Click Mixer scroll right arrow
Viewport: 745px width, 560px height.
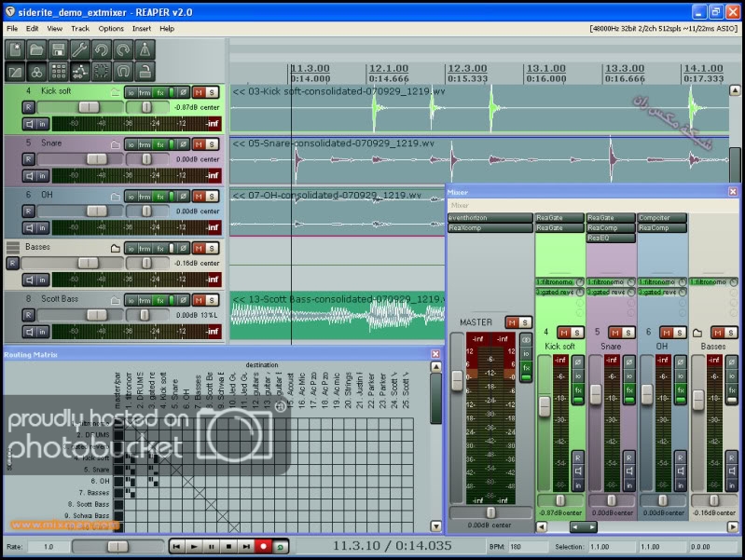[x=732, y=526]
